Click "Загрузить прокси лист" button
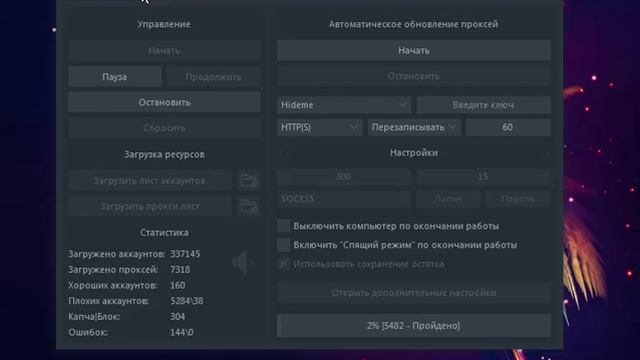 (150, 206)
